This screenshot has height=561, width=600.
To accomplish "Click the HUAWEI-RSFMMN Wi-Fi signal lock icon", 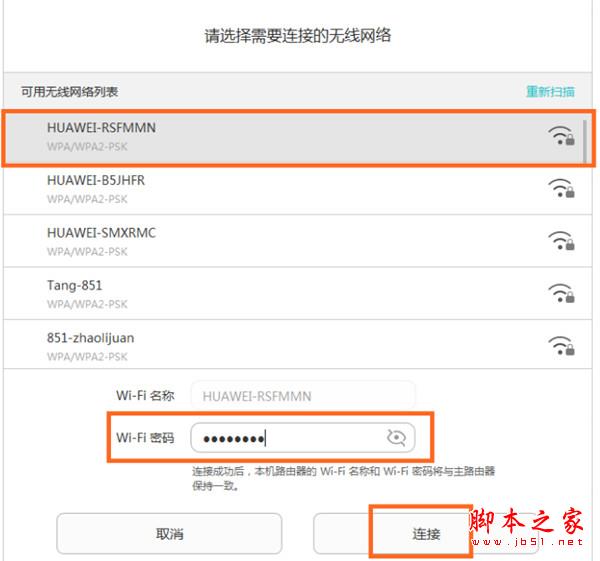I will [x=561, y=135].
